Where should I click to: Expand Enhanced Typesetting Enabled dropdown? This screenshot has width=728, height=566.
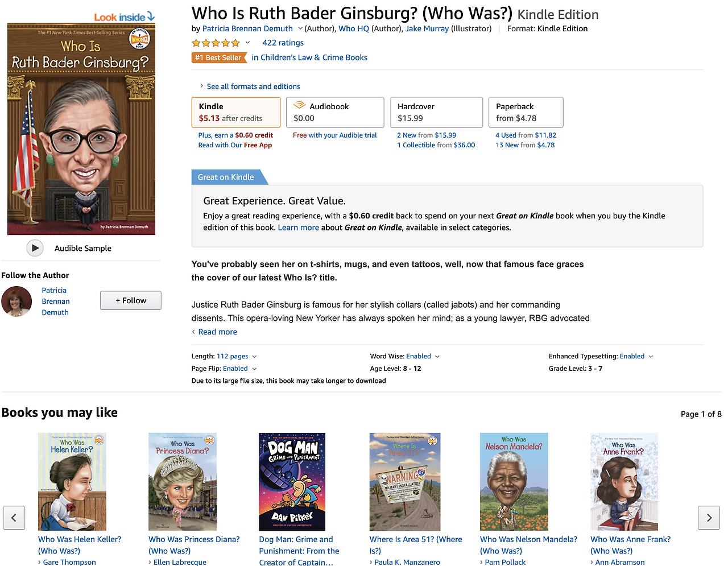coord(651,357)
